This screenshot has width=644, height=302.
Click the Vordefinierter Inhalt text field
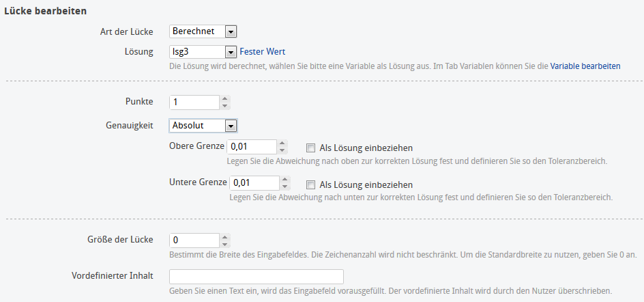256,277
